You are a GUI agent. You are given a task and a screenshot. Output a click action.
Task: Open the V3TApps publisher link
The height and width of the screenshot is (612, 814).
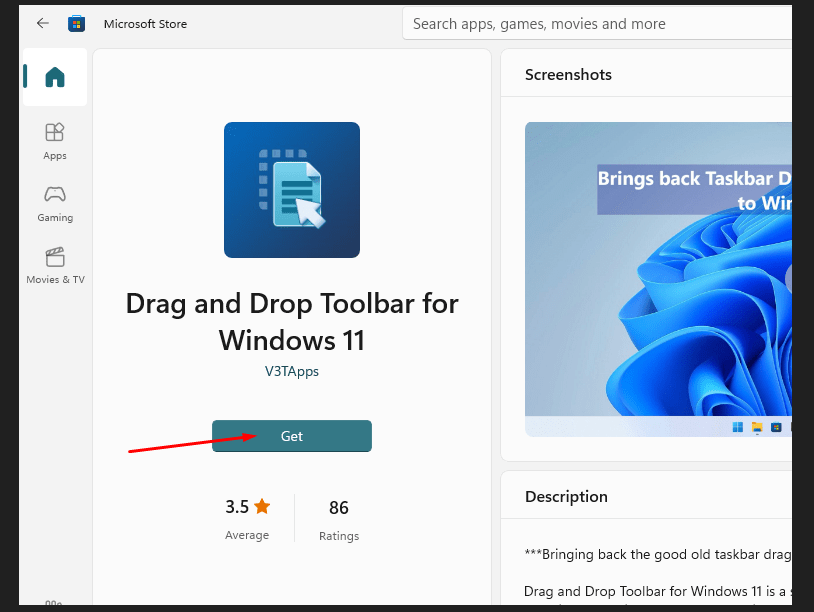tap(291, 371)
